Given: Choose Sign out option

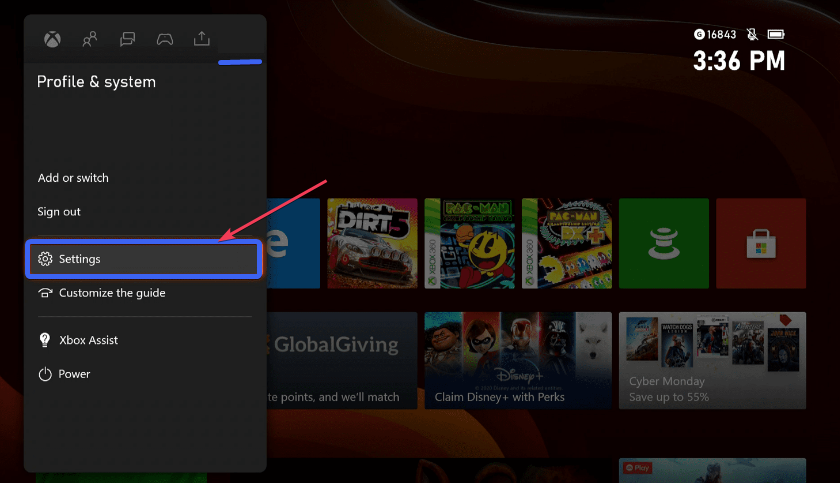Looking at the screenshot, I should [x=59, y=212].
